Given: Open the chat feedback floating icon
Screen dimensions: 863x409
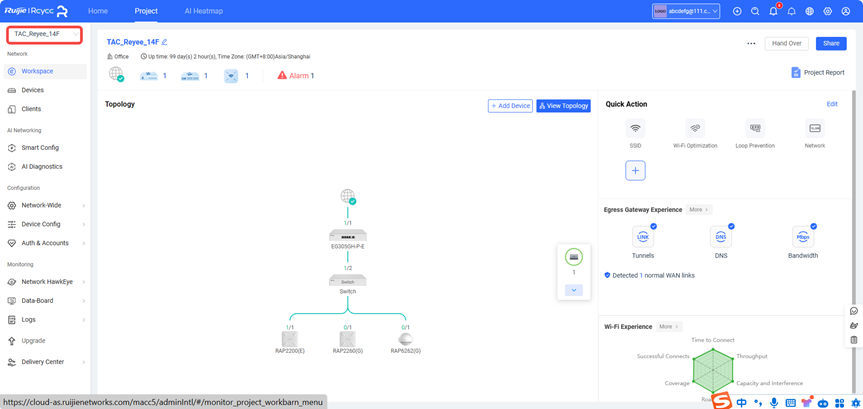Looking at the screenshot, I should [854, 311].
